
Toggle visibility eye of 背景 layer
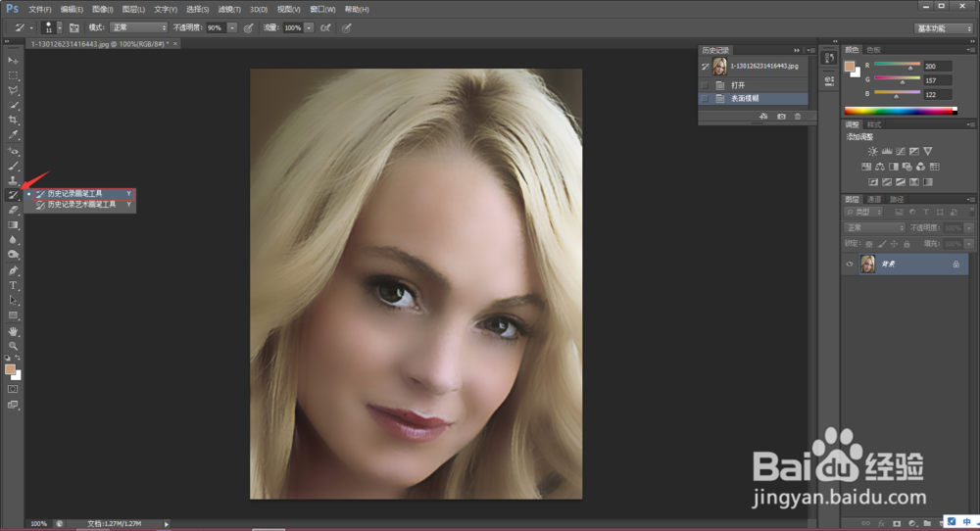850,265
